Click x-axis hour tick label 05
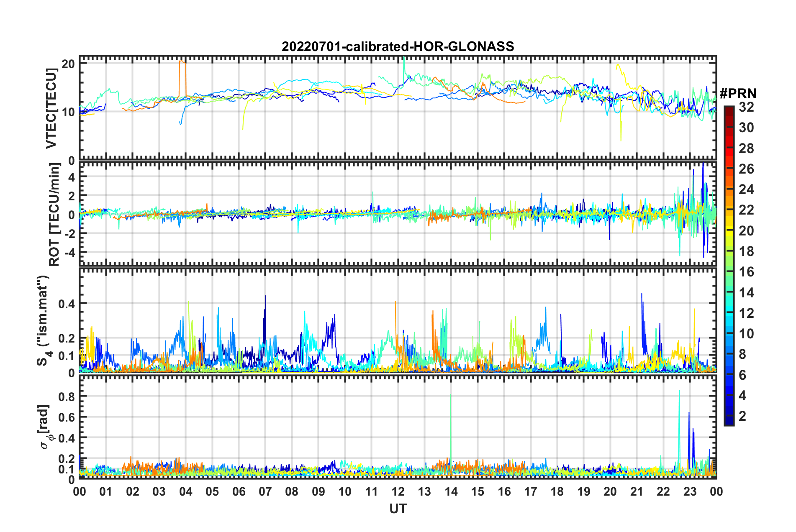The width and height of the screenshot is (796, 532). coord(212,491)
